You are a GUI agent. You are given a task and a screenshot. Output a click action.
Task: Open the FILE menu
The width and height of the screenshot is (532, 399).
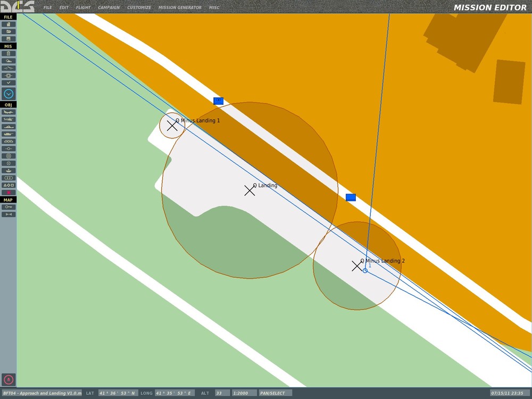click(47, 7)
